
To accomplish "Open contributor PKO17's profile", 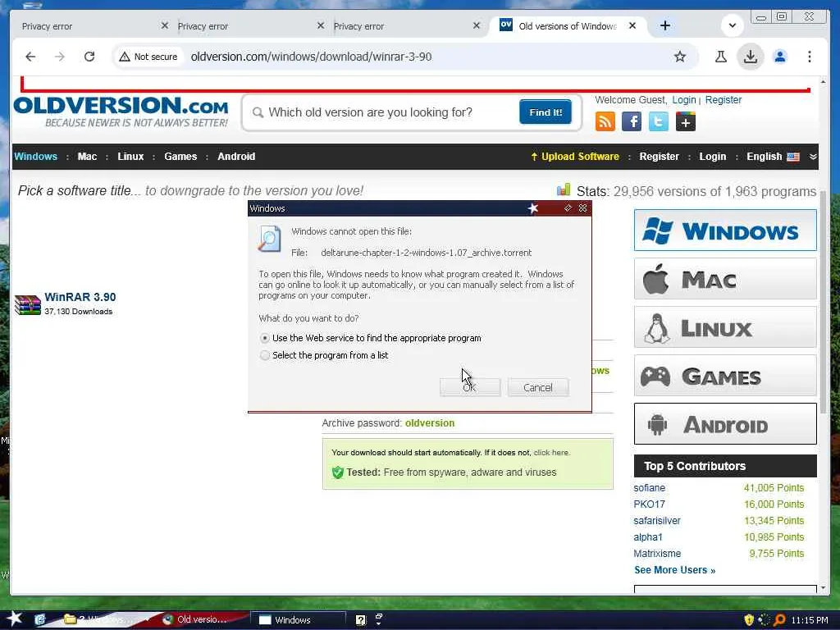I will pos(650,504).
